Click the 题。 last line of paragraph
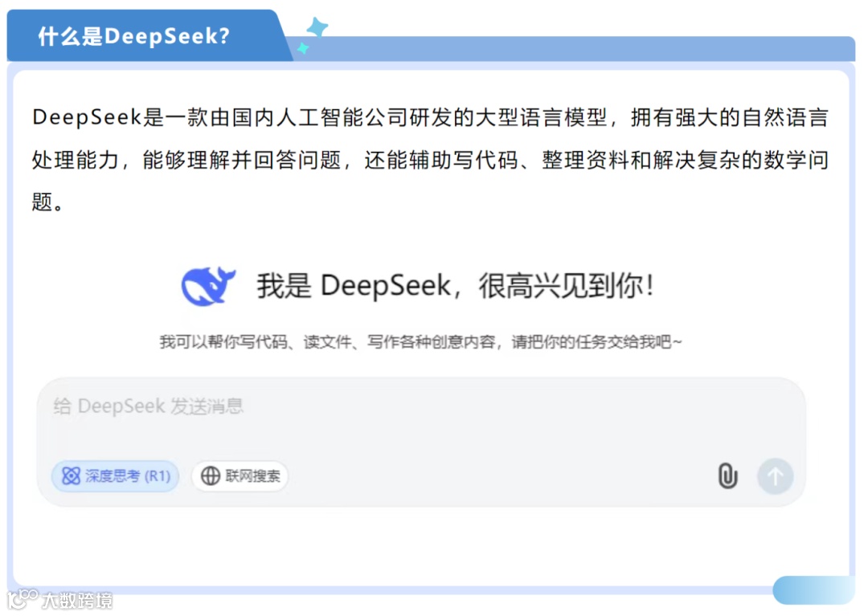Screen dimensions: 868x616 click(x=47, y=202)
